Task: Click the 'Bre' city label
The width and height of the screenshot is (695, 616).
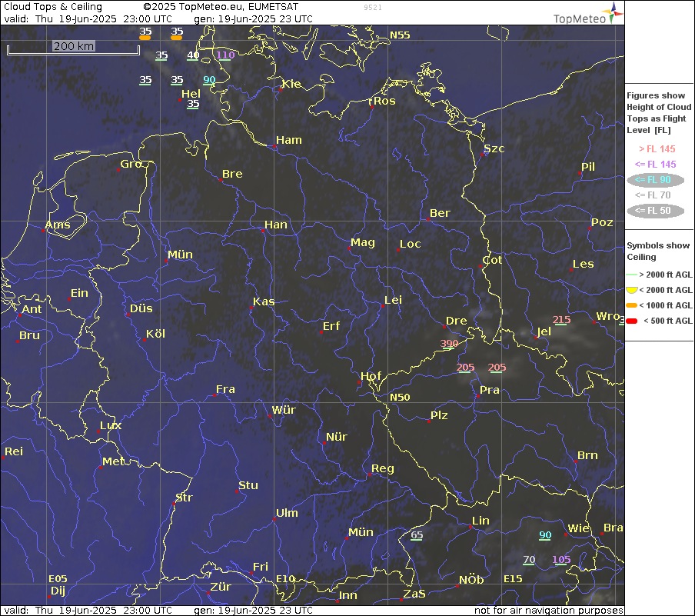Action: click(232, 174)
